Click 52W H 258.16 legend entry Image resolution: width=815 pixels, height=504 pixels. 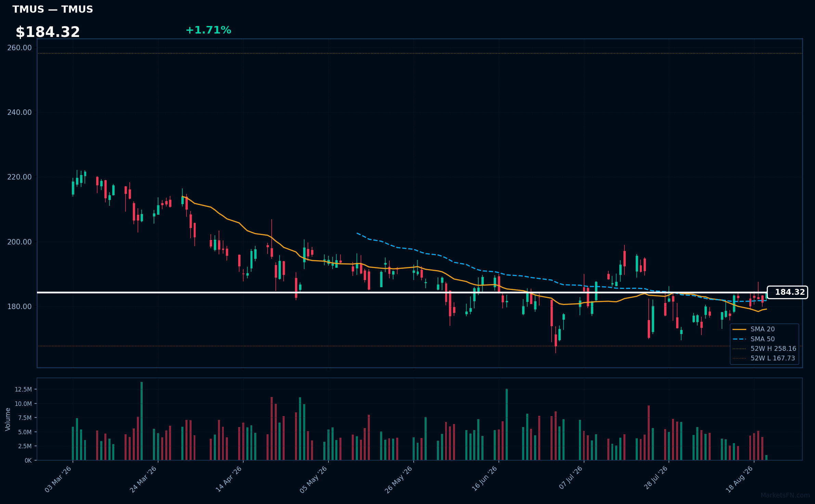coord(765,348)
